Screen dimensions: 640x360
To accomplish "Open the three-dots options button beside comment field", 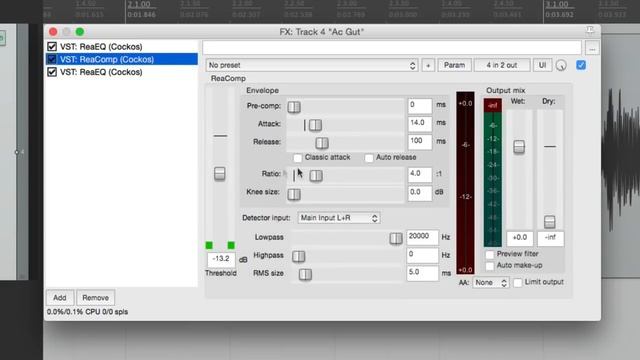I will coord(592,49).
